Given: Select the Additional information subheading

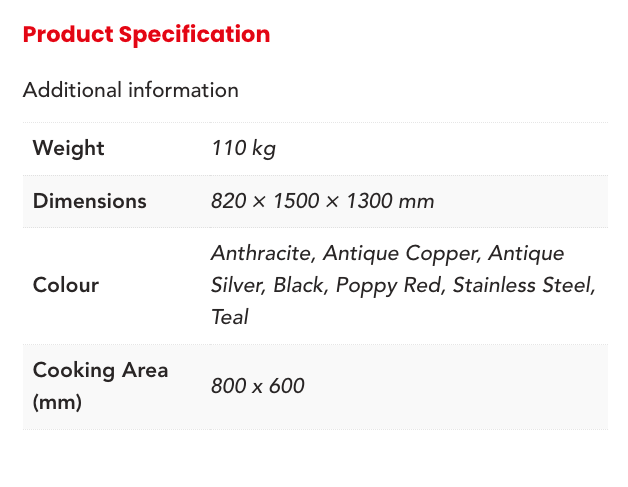Looking at the screenshot, I should 131,90.
